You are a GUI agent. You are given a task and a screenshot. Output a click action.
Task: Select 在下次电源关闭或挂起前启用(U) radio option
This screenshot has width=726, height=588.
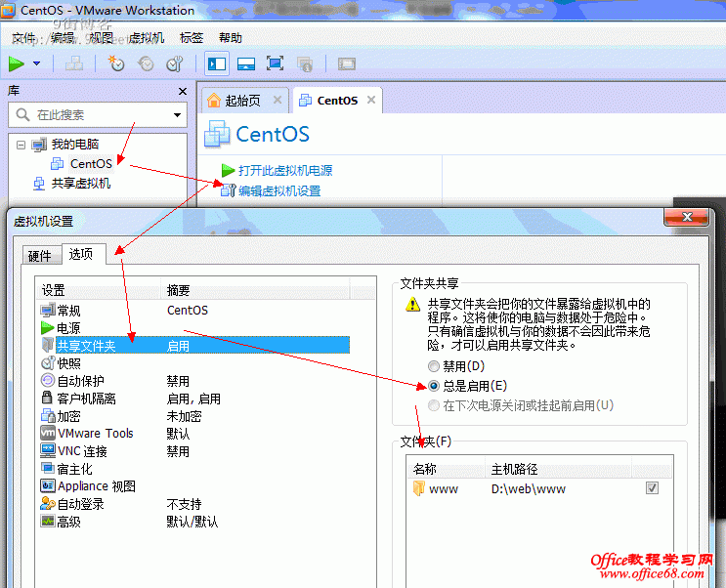click(x=434, y=406)
